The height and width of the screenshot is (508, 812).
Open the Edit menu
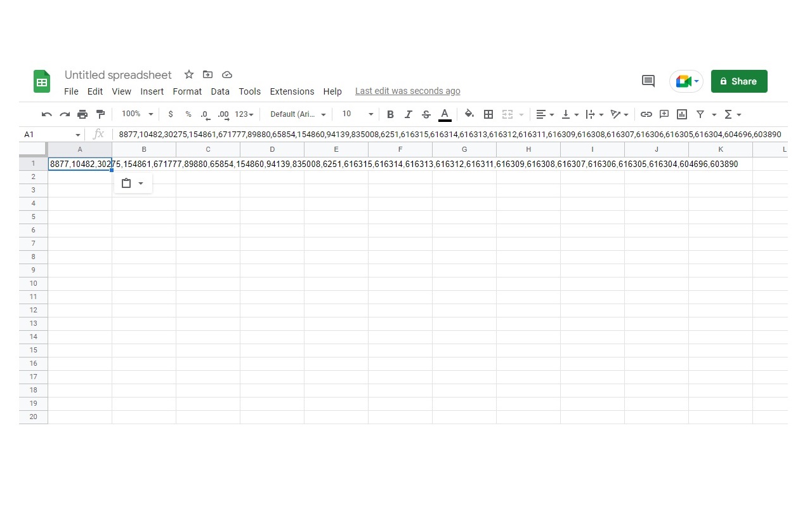point(95,91)
